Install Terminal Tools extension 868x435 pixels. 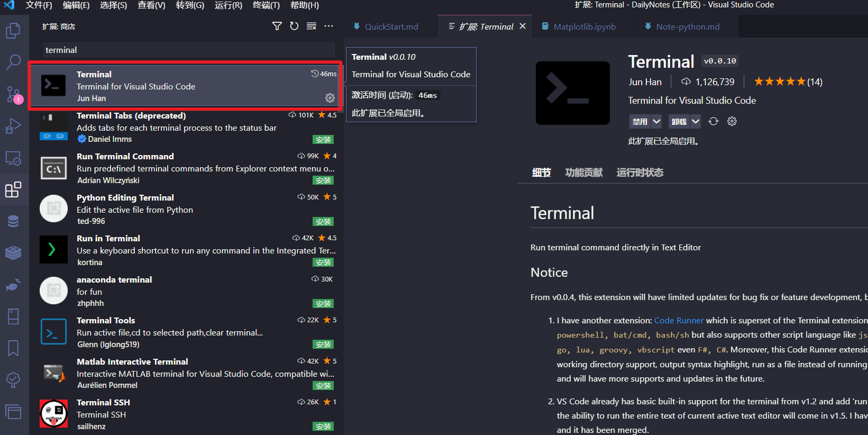(323, 345)
